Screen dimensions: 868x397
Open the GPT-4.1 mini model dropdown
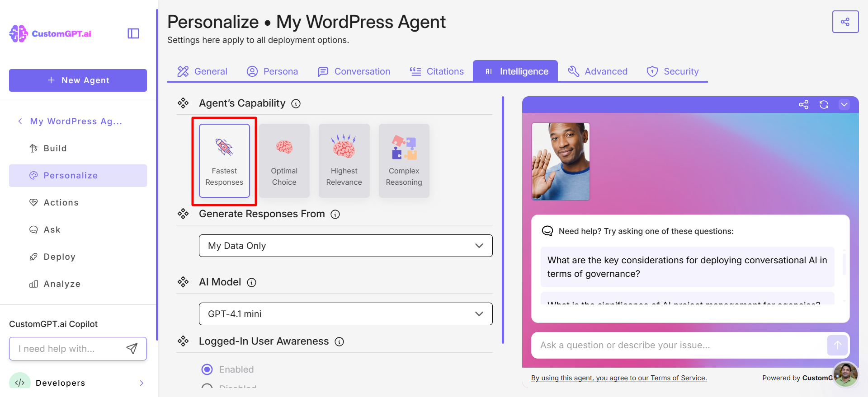(x=346, y=314)
